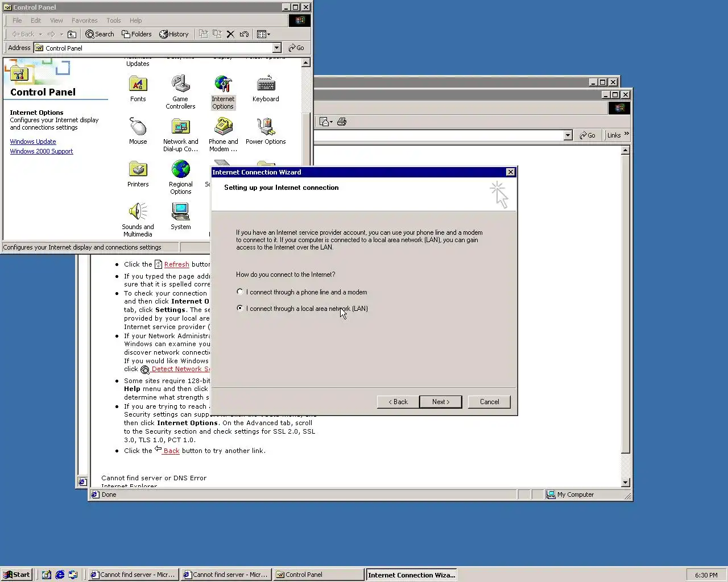Switch to second Cannot find server taskbar button
The image size is (728, 582).
point(226,575)
